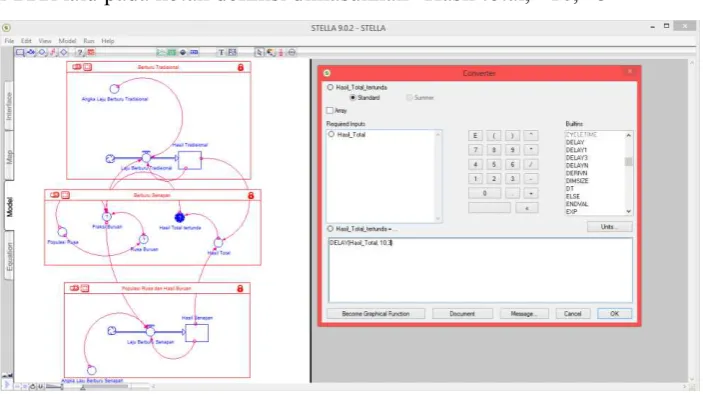This screenshot has height=394, width=703.
Task: Click the keypad divide slash button
Action: pyautogui.click(x=531, y=164)
